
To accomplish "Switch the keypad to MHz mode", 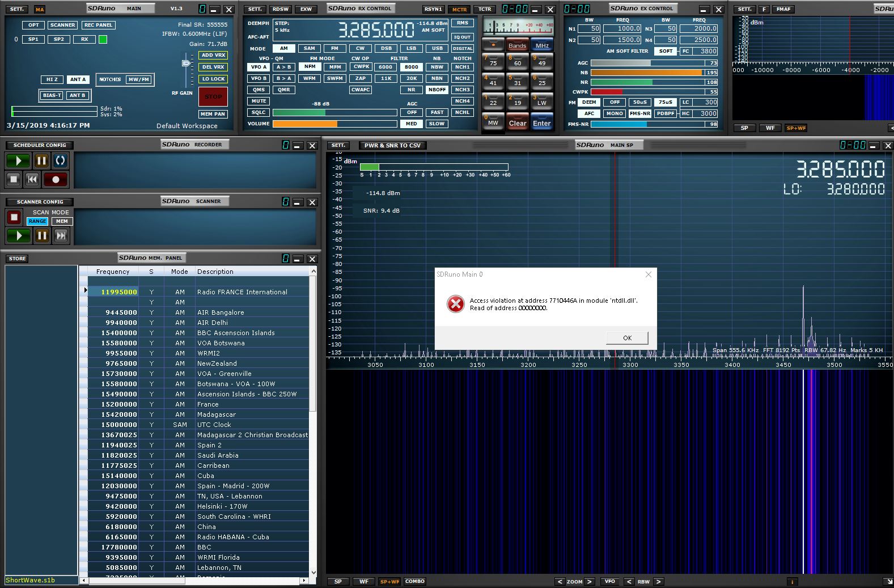I will click(x=542, y=45).
